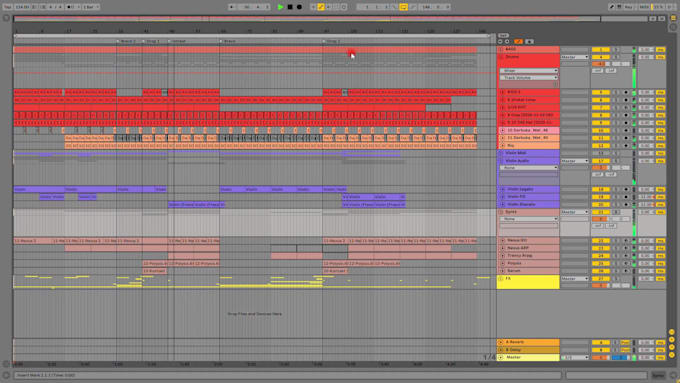Open Drums output routing Master dropdown
The height and width of the screenshot is (383, 680).
click(575, 57)
